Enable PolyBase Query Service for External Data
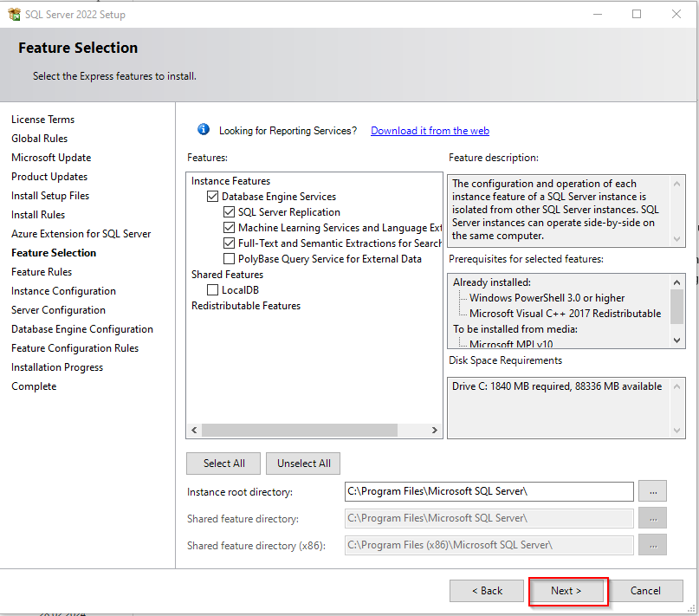The height and width of the screenshot is (616, 699). (230, 259)
